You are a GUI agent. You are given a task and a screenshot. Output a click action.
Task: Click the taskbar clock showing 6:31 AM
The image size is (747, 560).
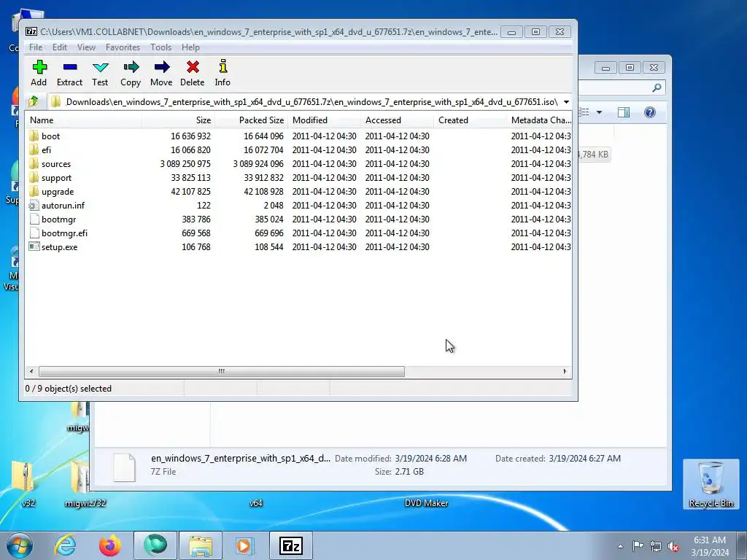click(709, 546)
